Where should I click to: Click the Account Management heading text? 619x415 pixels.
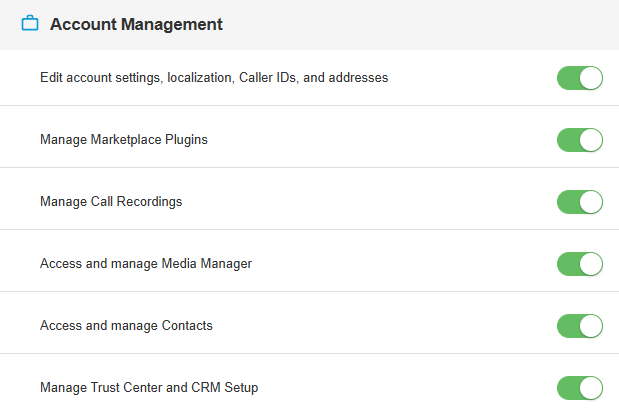click(136, 24)
